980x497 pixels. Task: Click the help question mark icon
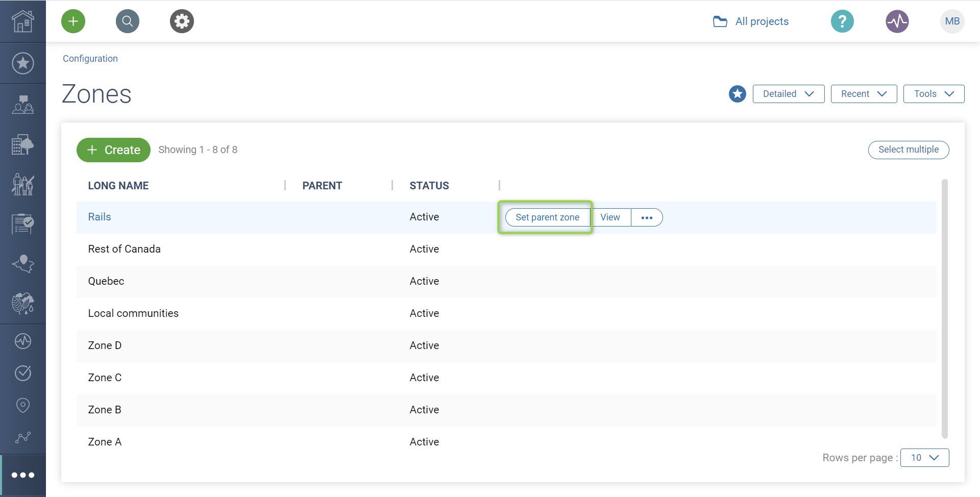842,21
